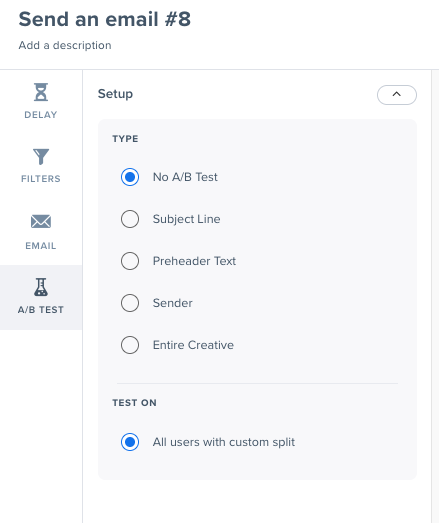Select the Sender radio option
439x523 pixels.
130,303
